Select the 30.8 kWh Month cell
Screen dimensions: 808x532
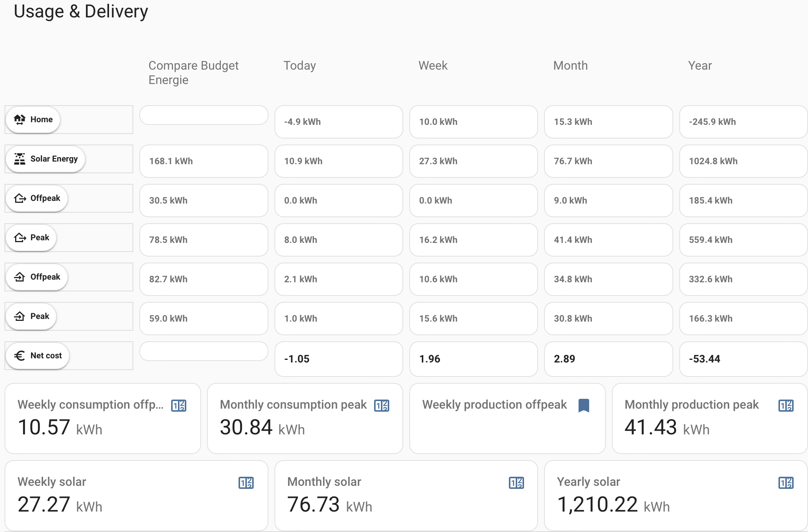click(x=608, y=319)
